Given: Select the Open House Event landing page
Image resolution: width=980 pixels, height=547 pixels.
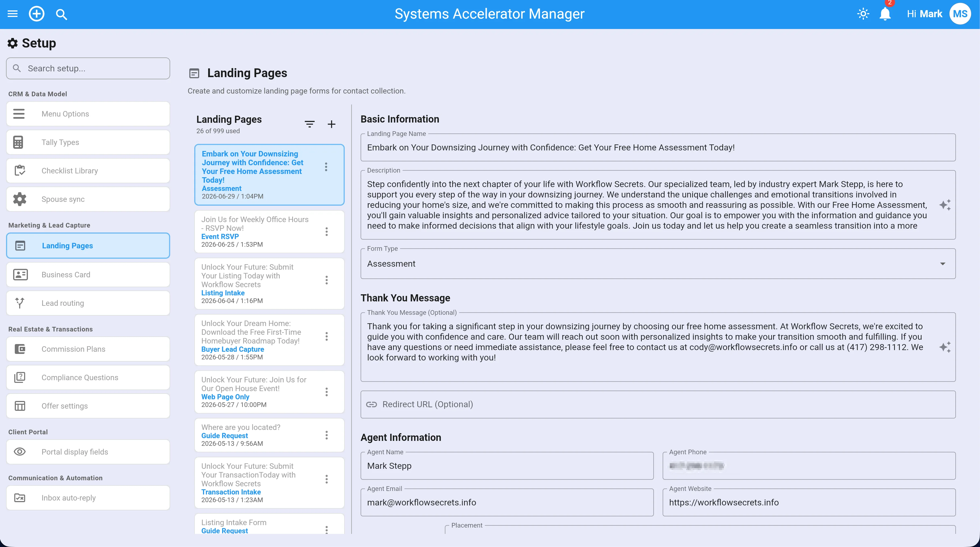Looking at the screenshot, I should tap(269, 392).
